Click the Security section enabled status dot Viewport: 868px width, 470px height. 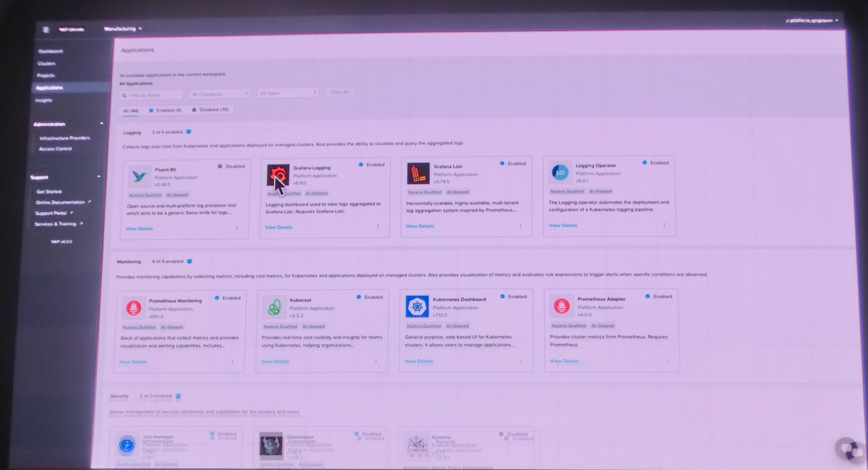pos(178,396)
